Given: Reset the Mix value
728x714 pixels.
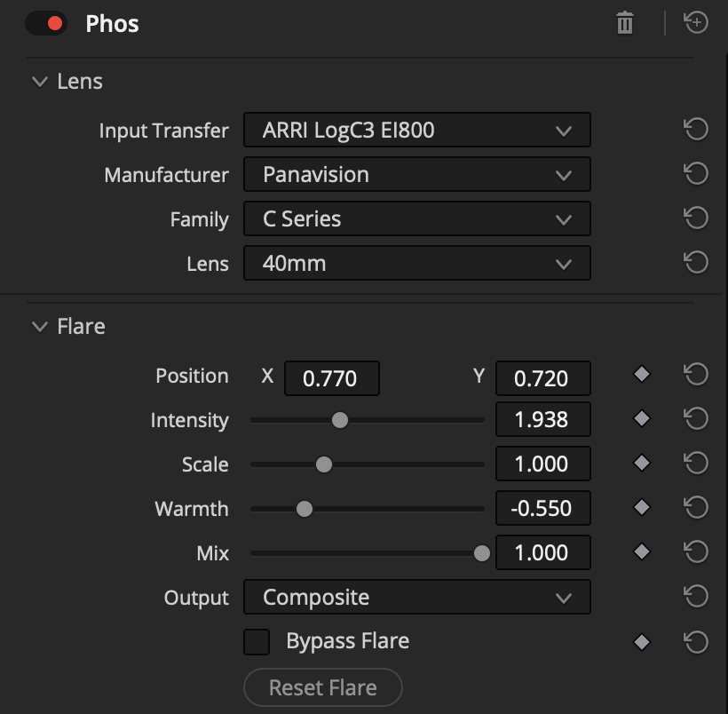Looking at the screenshot, I should [x=696, y=551].
